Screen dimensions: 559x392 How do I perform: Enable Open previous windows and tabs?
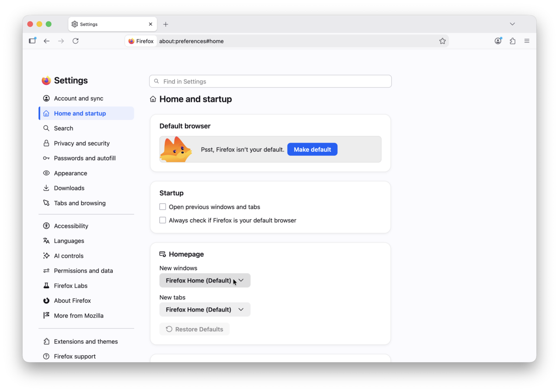point(162,207)
